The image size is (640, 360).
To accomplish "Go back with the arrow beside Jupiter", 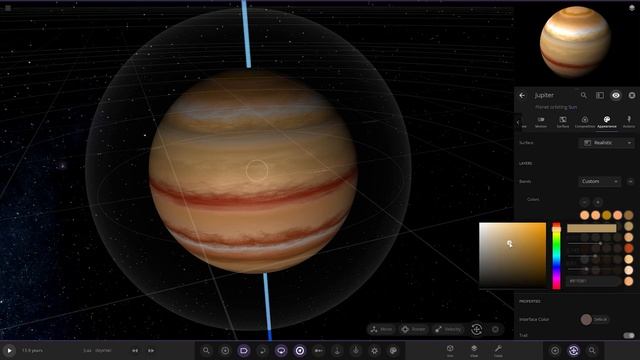I will click(522, 95).
